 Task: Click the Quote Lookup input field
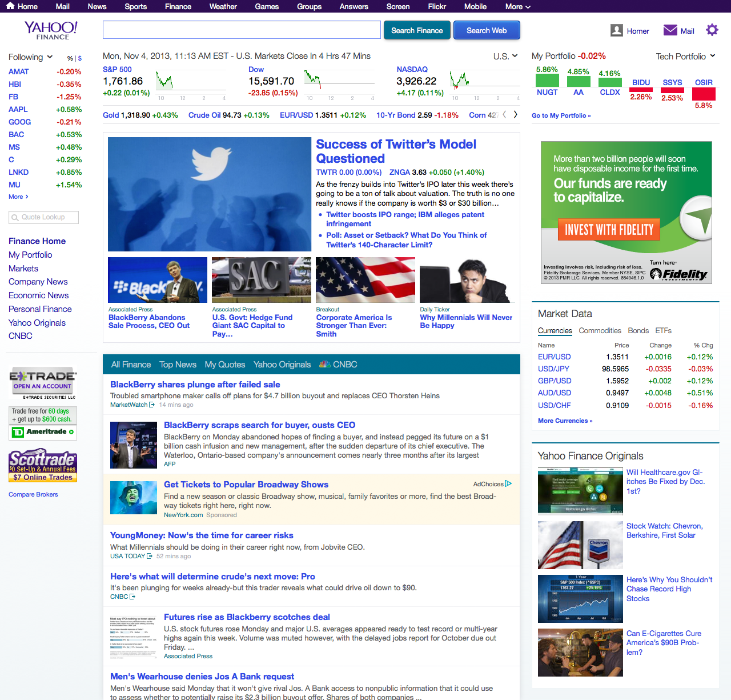pyautogui.click(x=43, y=217)
